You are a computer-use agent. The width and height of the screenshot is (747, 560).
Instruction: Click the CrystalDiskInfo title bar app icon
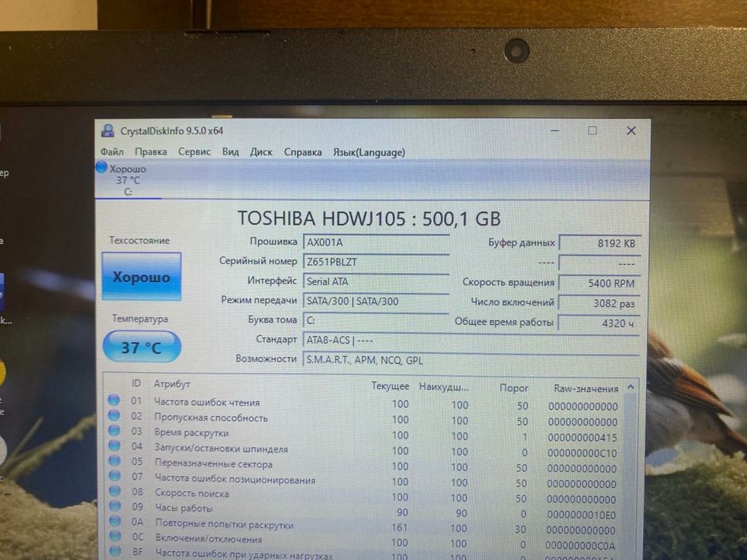click(x=108, y=130)
